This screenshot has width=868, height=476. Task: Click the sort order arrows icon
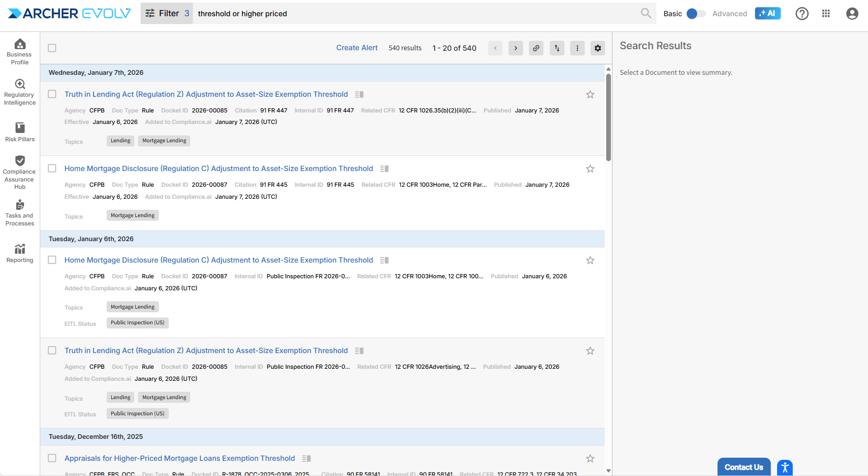(x=557, y=48)
